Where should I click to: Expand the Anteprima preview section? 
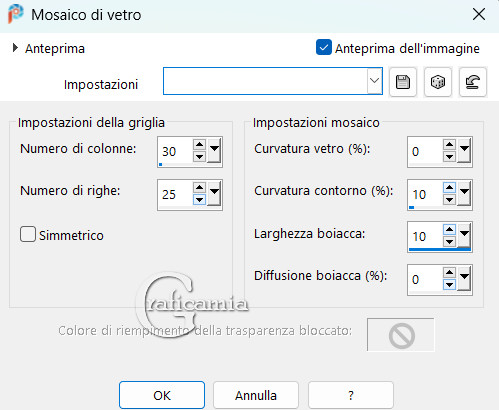15,48
